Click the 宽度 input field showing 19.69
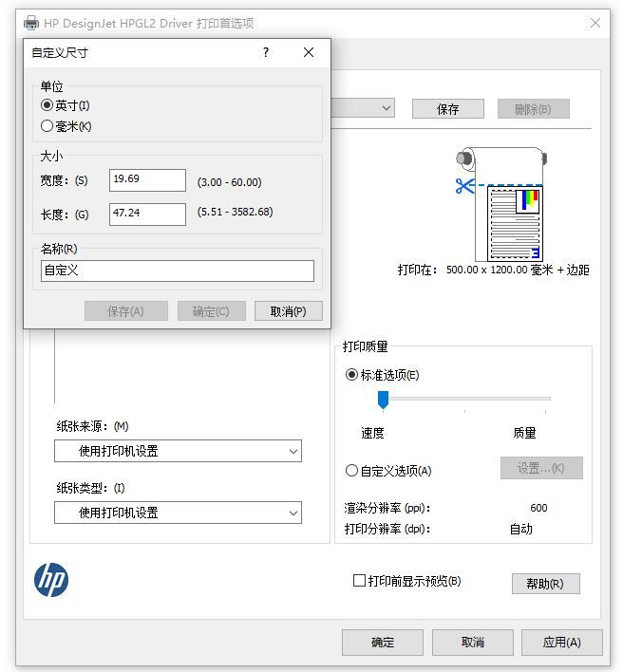Screen dimensions: 642x672 click(x=147, y=180)
